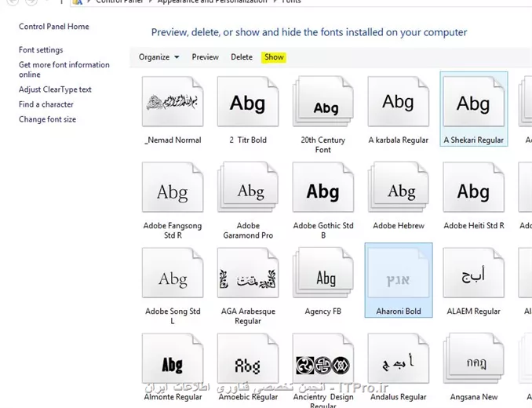Select the AGA Arabesque Regular font icon
Viewport: 532px width, 408px height.
point(248,273)
